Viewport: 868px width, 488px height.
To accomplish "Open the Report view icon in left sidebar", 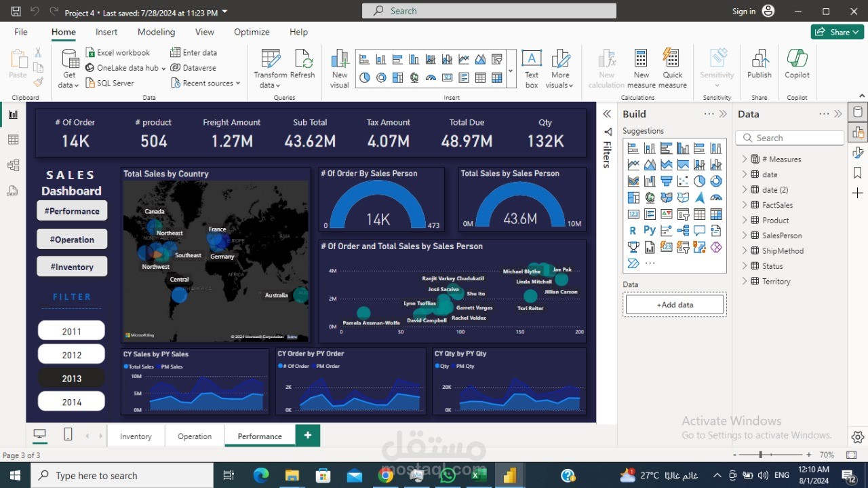I will click(x=13, y=114).
